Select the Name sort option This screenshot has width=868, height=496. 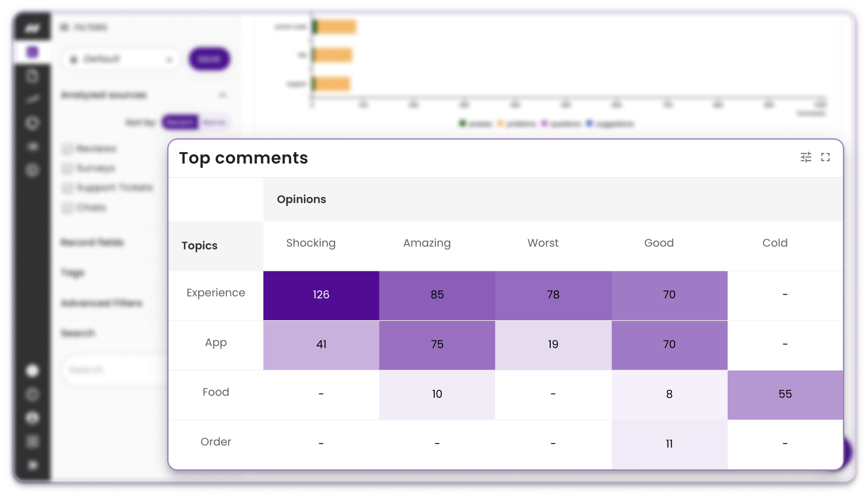click(x=214, y=122)
